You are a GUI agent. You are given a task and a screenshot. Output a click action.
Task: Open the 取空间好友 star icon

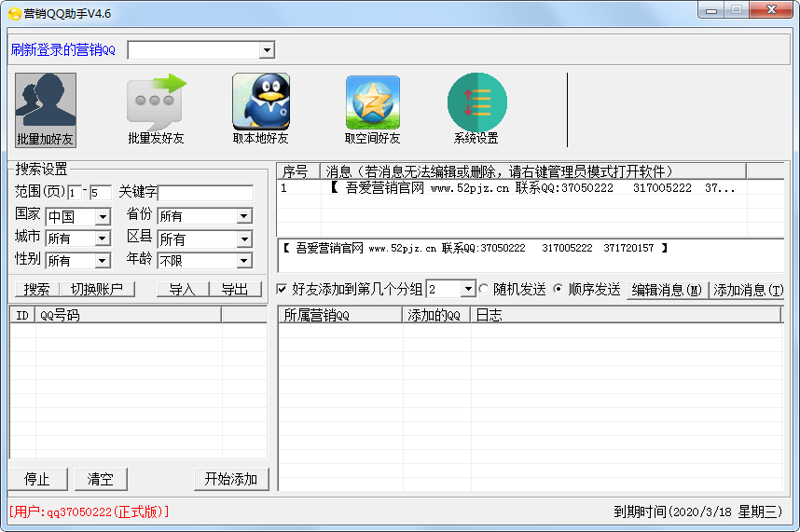(372, 102)
